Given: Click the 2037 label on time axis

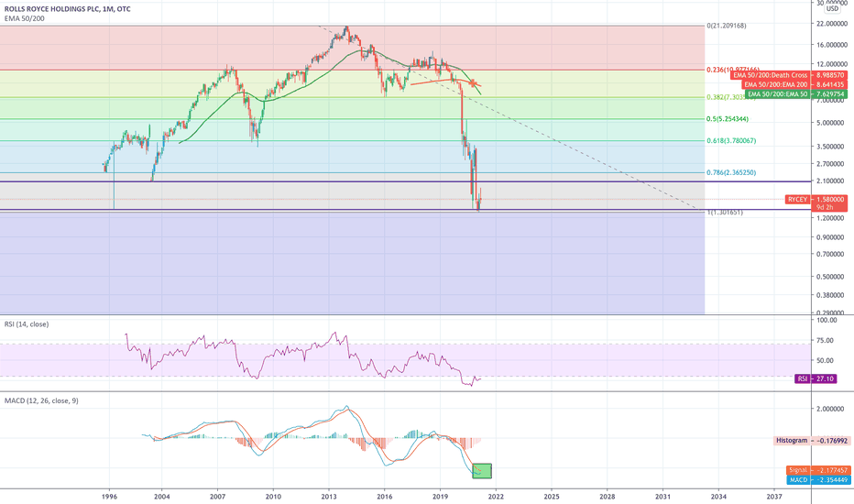Looking at the screenshot, I should click(x=774, y=497).
